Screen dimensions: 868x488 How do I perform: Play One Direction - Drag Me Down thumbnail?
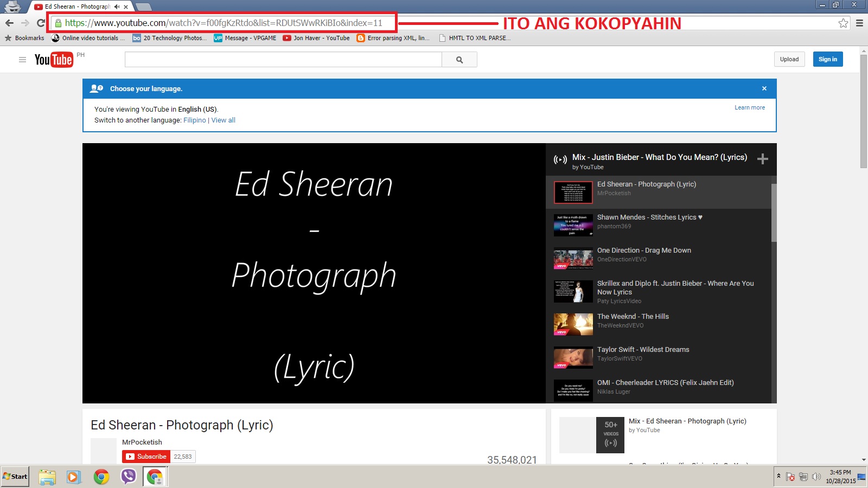[573, 259]
